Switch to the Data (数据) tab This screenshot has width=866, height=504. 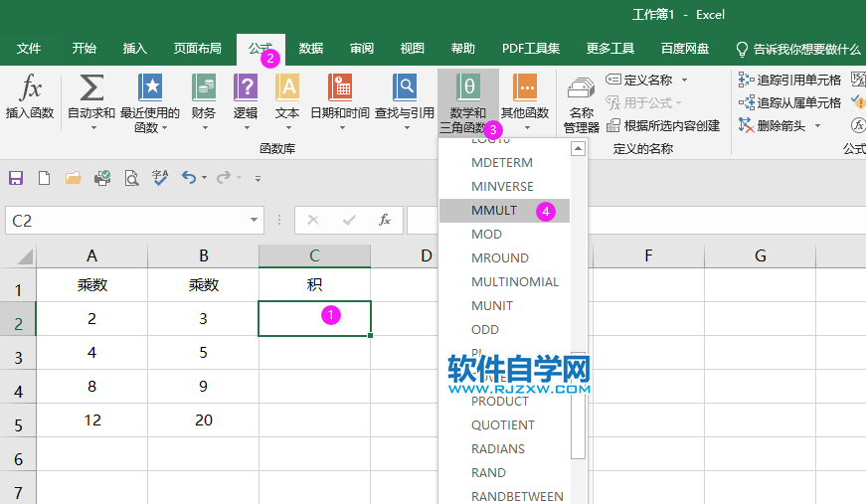coord(311,49)
